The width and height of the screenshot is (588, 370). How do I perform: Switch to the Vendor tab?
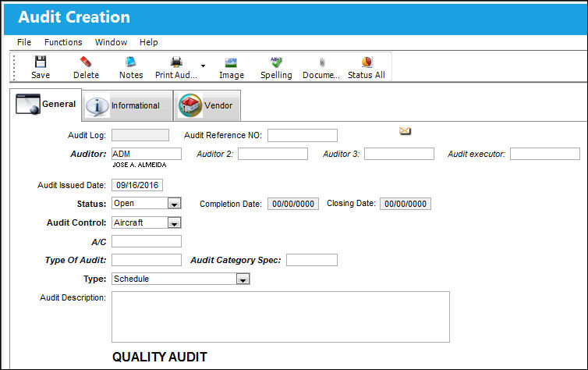tap(207, 106)
